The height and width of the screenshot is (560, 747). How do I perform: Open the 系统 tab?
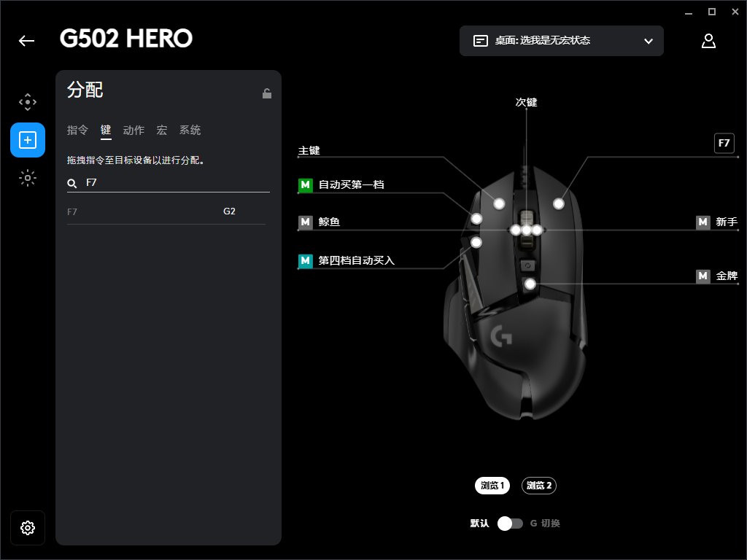190,130
